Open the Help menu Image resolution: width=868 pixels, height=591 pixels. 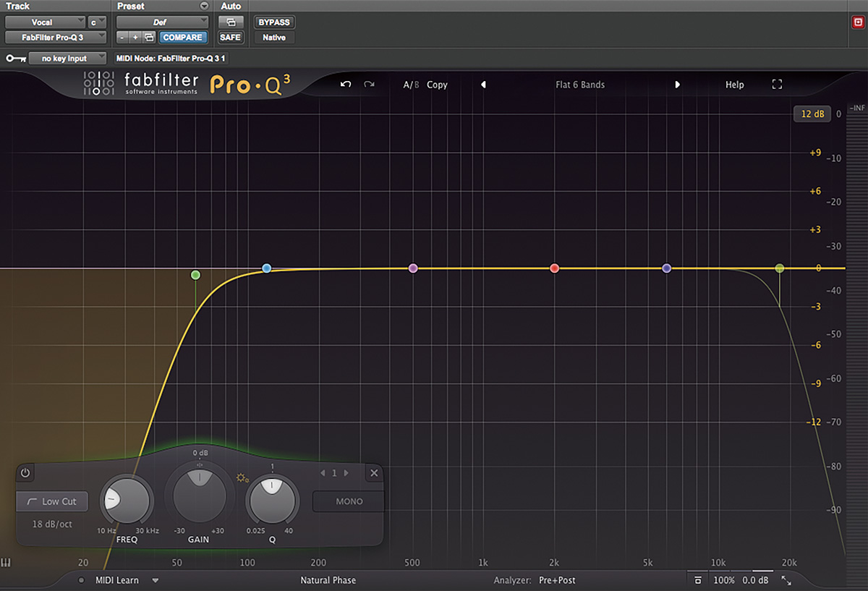(x=735, y=85)
